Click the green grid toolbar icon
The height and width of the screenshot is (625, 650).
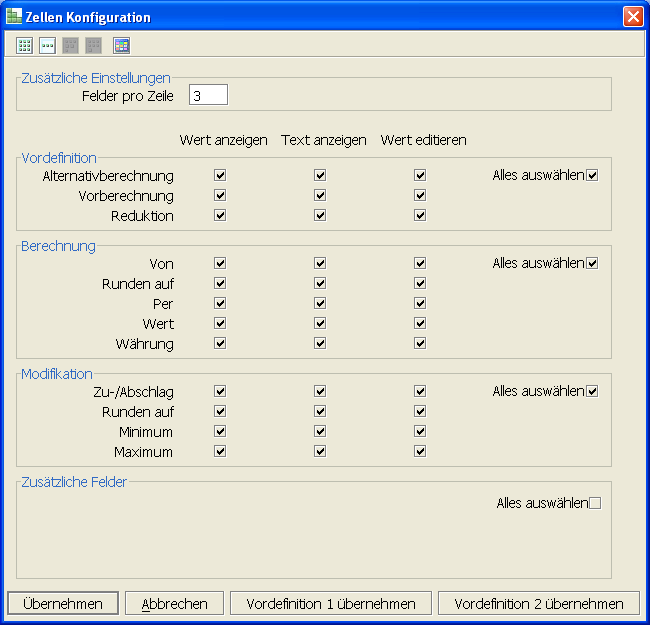24,45
